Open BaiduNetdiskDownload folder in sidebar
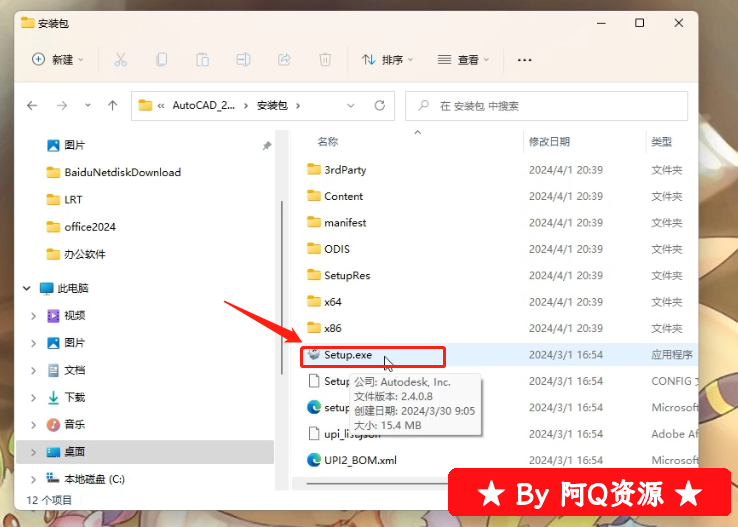This screenshot has height=527, width=738. (113, 172)
